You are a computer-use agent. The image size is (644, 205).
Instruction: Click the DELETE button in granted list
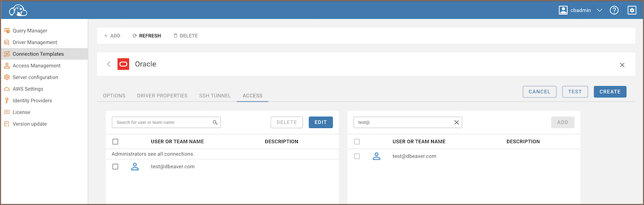287,123
